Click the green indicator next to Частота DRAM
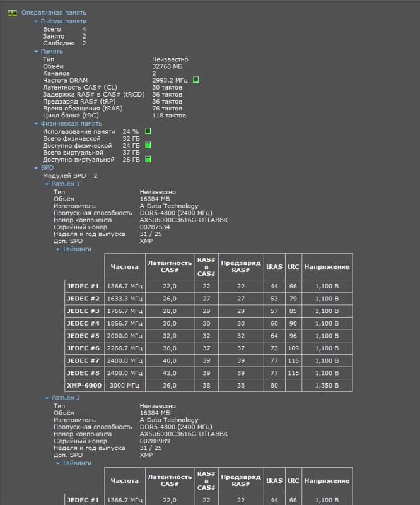420x505 pixels. (195, 80)
